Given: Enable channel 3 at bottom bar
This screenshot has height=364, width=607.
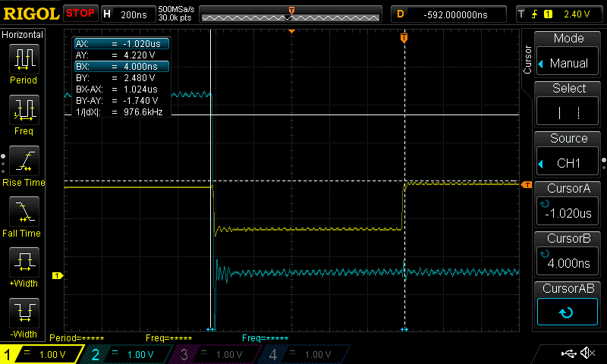Looking at the screenshot, I should click(216, 354).
